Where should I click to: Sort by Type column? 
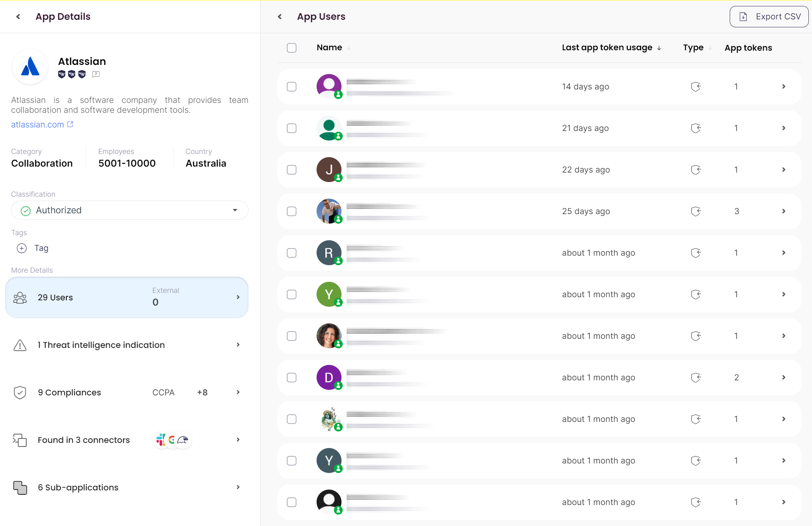point(697,47)
